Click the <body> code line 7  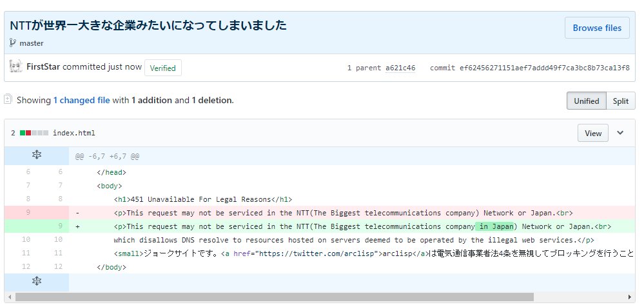click(109, 186)
